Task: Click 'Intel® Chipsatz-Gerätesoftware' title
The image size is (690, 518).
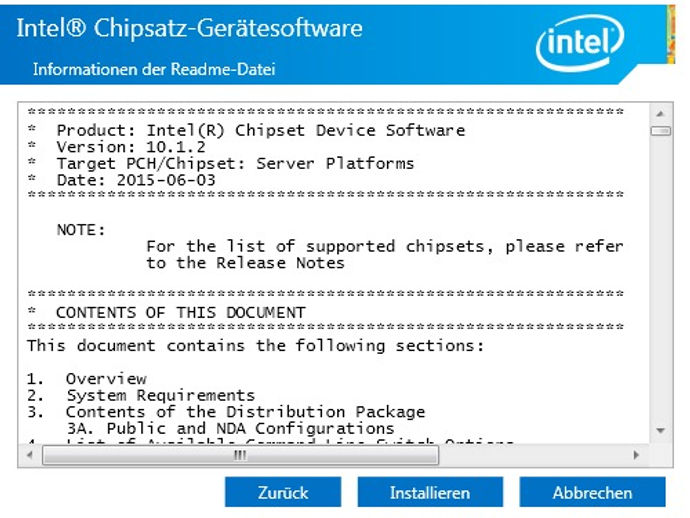Action: 190,28
